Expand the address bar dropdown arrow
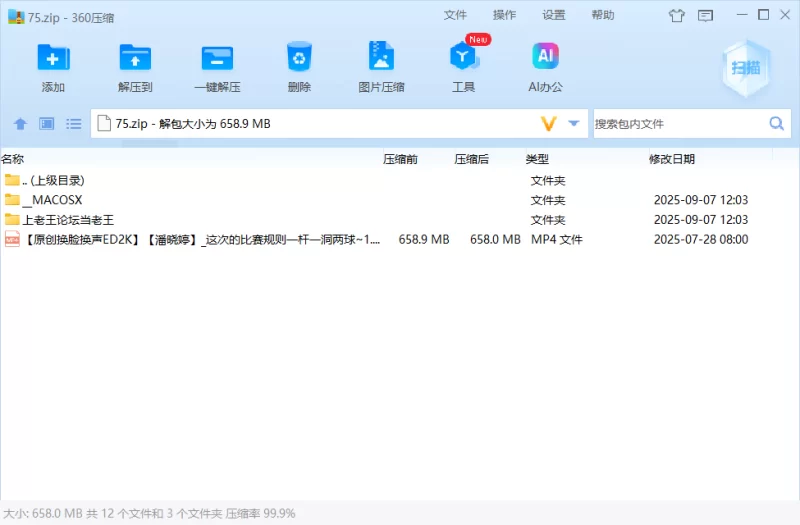Screen dimensions: 800x525 [574, 123]
